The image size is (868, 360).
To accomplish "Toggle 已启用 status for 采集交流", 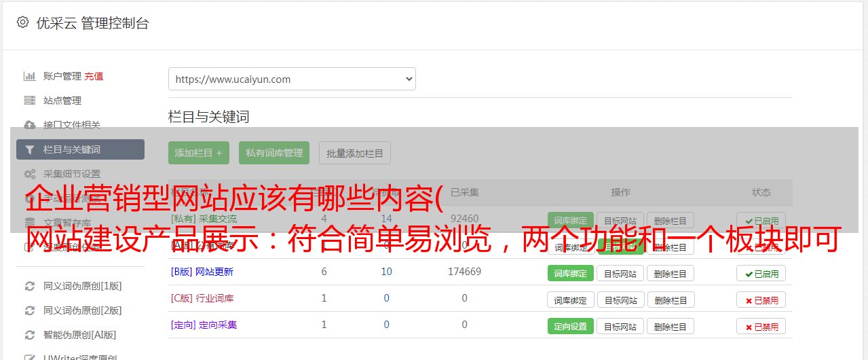I will 761,221.
